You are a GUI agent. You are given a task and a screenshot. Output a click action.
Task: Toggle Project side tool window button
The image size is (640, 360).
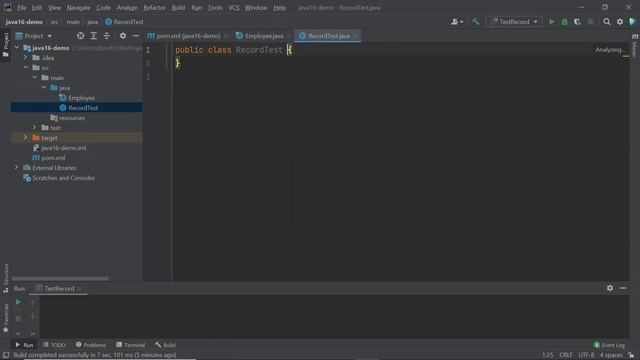click(x=5, y=45)
